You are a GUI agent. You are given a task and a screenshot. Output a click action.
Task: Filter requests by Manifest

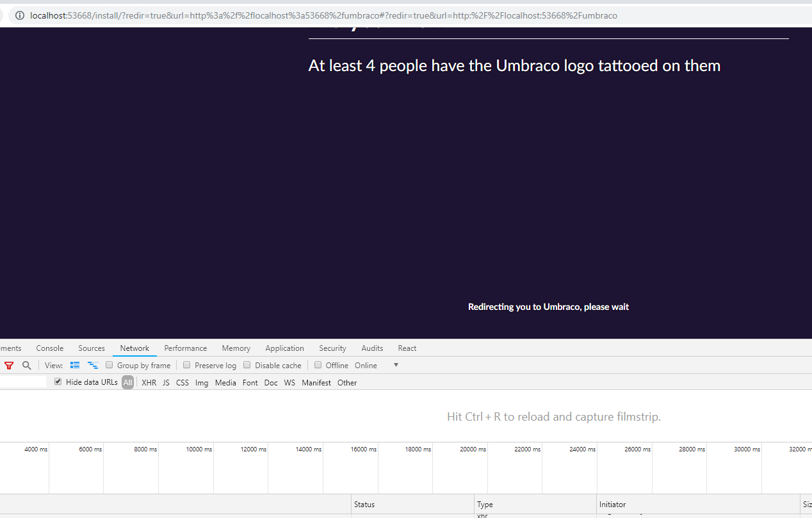click(x=316, y=383)
